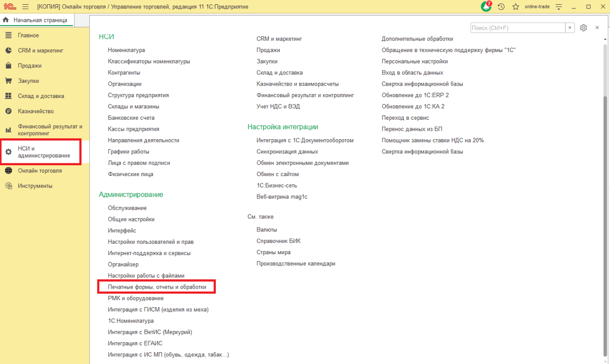Select Инструменты section in sidebar
This screenshot has height=364, width=610.
(35, 186)
